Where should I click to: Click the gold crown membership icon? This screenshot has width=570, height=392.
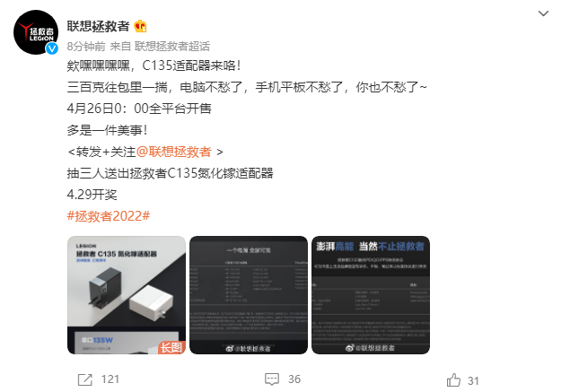click(x=140, y=26)
